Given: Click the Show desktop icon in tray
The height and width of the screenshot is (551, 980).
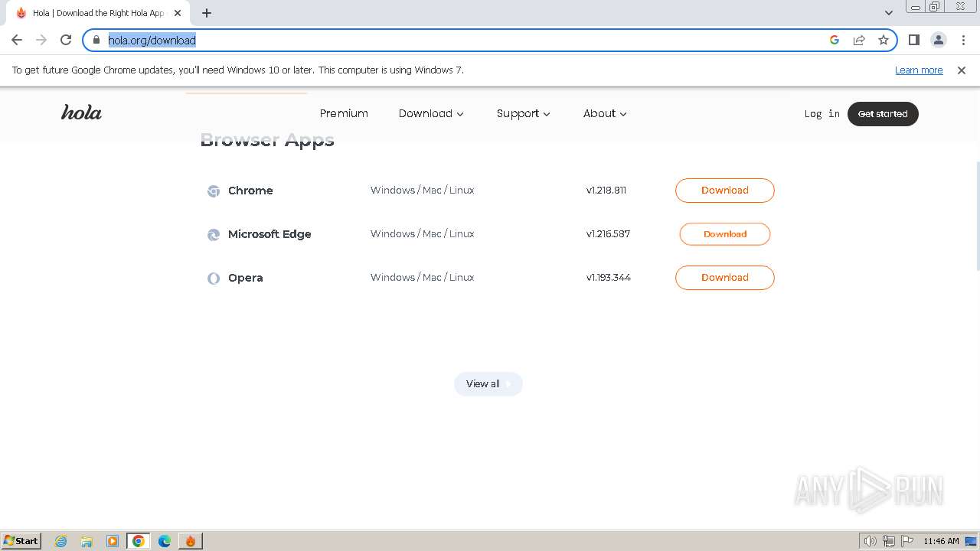Looking at the screenshot, I should click(x=972, y=541).
